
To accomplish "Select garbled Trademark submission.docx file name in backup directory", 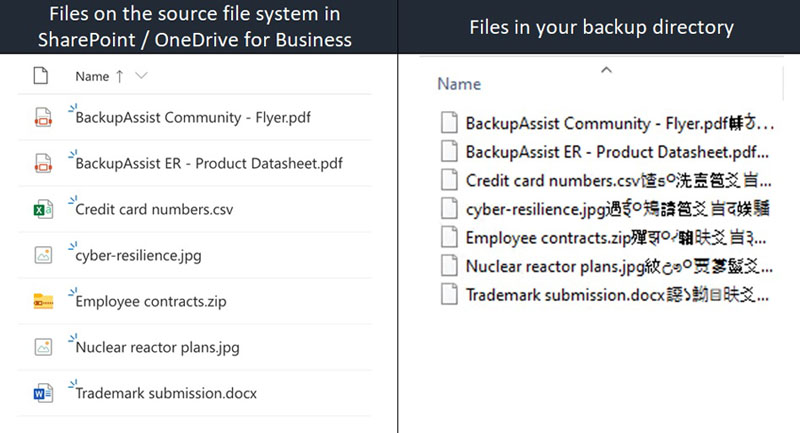I will [x=617, y=295].
